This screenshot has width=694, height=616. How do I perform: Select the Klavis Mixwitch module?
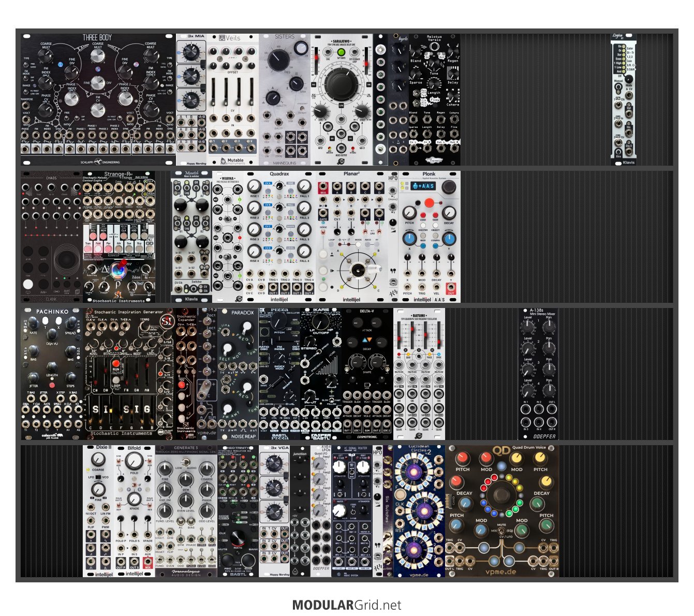point(191,237)
